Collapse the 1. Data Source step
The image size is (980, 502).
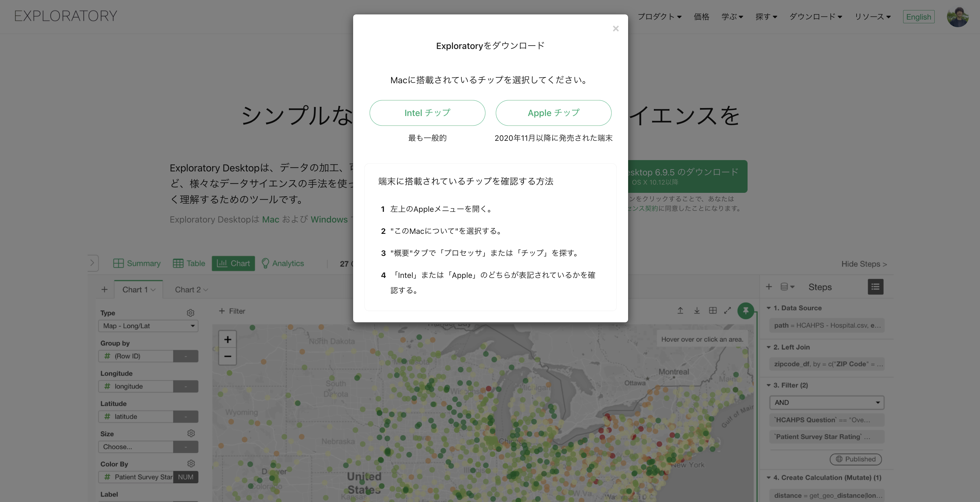coord(768,308)
